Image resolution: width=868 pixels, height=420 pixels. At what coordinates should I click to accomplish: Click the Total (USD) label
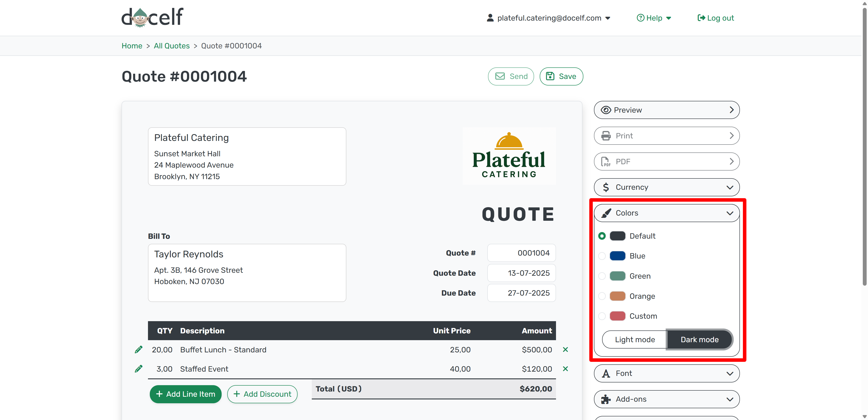coord(338,389)
